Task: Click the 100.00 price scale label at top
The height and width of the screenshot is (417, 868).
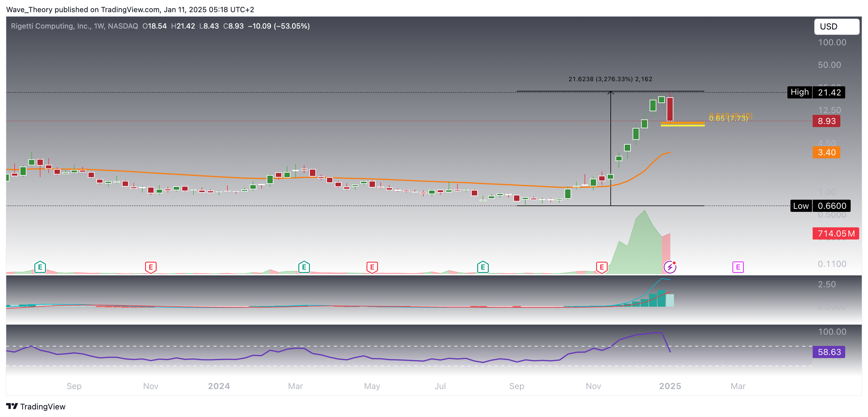Action: click(832, 43)
